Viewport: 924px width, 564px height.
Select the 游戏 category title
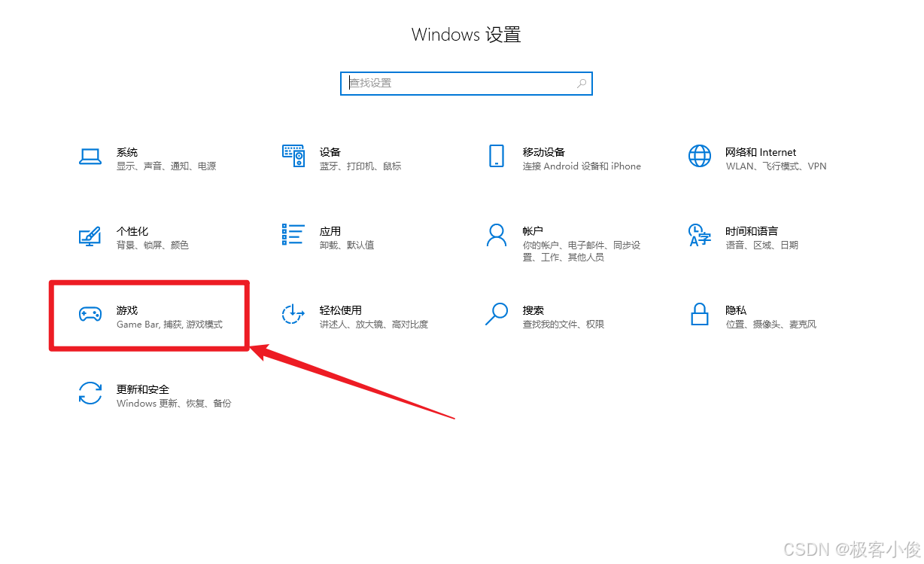tap(127, 310)
